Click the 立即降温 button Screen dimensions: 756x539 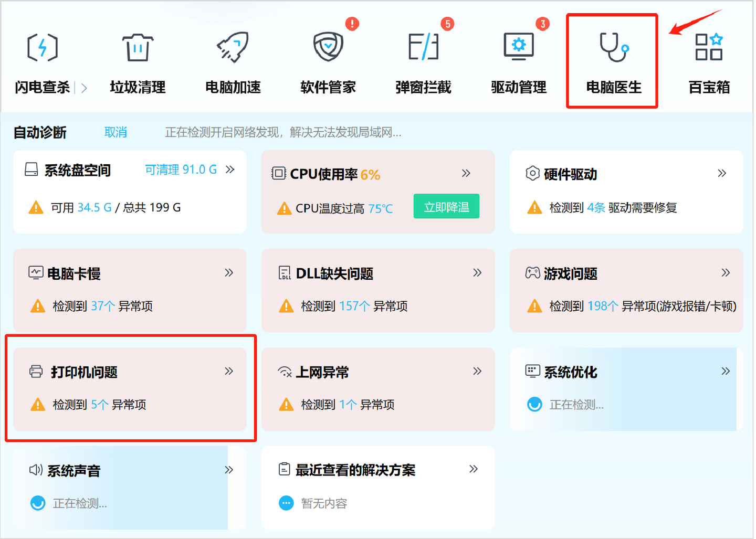446,207
